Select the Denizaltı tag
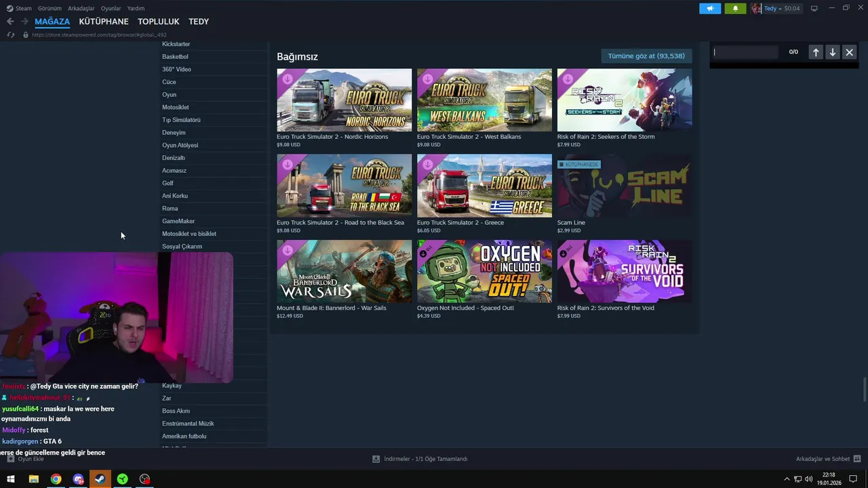This screenshot has width=868, height=488. (x=174, y=158)
